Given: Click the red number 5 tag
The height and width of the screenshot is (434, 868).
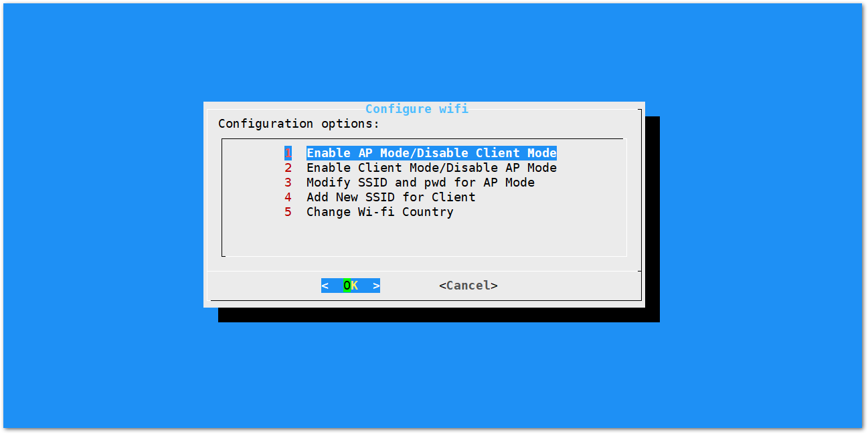Looking at the screenshot, I should click(288, 212).
